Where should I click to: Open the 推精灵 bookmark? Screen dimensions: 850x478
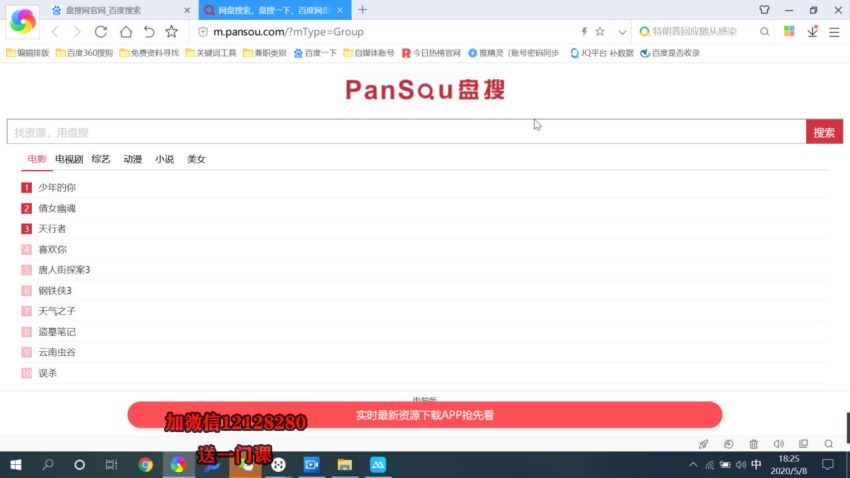click(x=513, y=53)
